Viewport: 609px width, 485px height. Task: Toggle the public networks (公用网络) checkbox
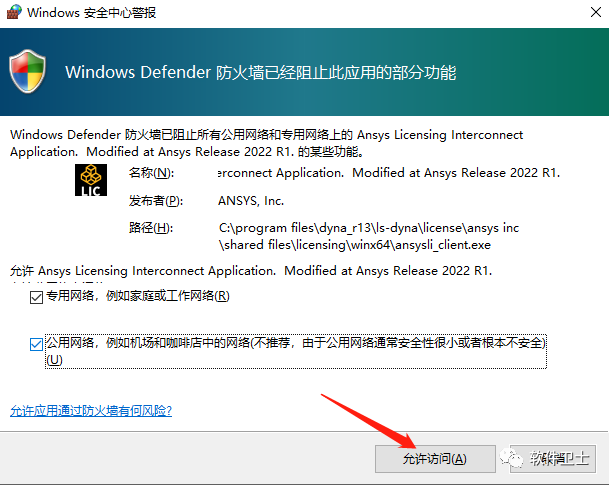click(x=36, y=344)
